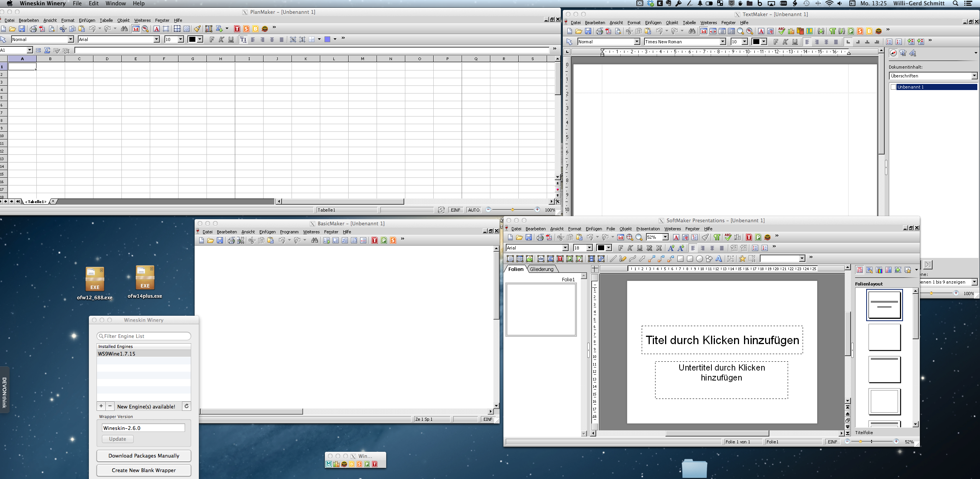
Task: Open 52% zoom dropdown in Presentations toolbar
Action: tap(665, 237)
